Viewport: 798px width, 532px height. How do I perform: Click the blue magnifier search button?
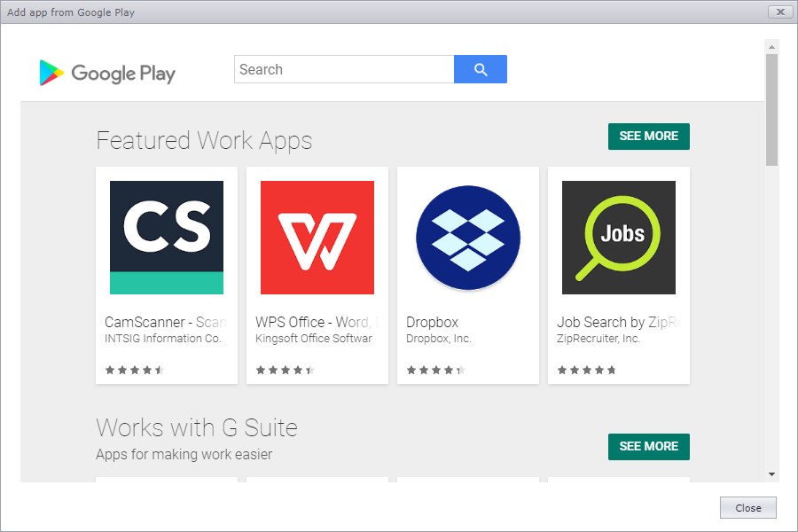click(481, 69)
